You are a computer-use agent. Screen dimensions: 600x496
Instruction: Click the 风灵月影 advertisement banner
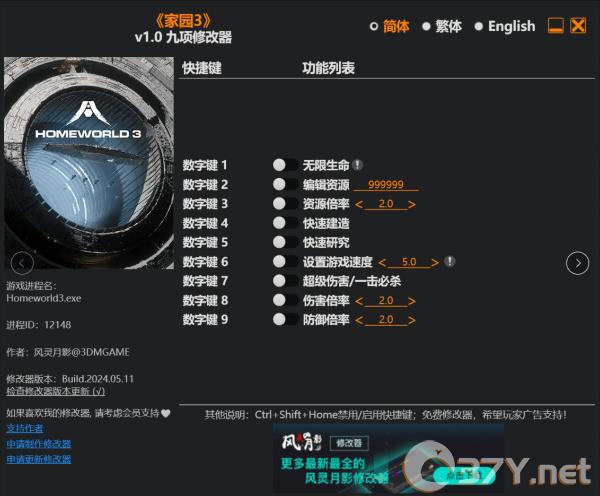(x=388, y=459)
